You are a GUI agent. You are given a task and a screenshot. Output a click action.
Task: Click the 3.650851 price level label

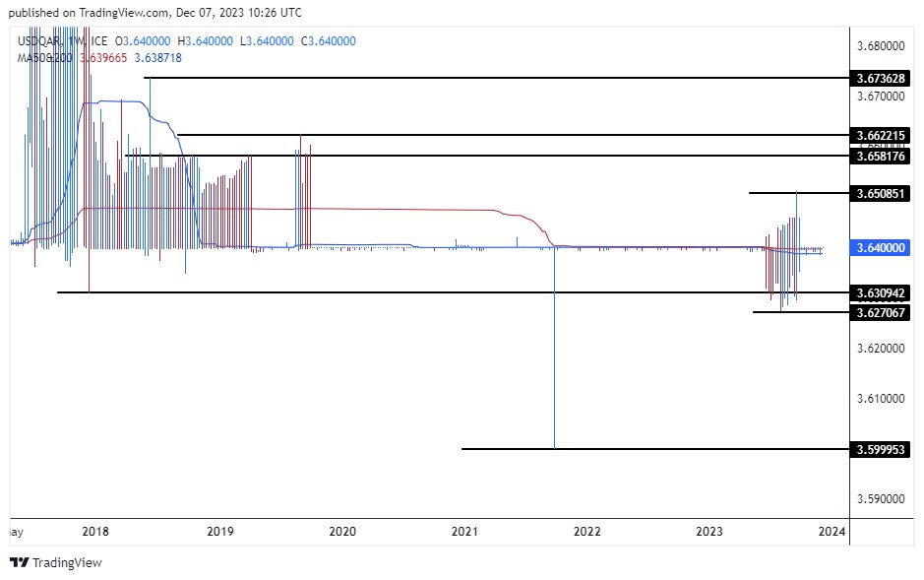pos(881,193)
